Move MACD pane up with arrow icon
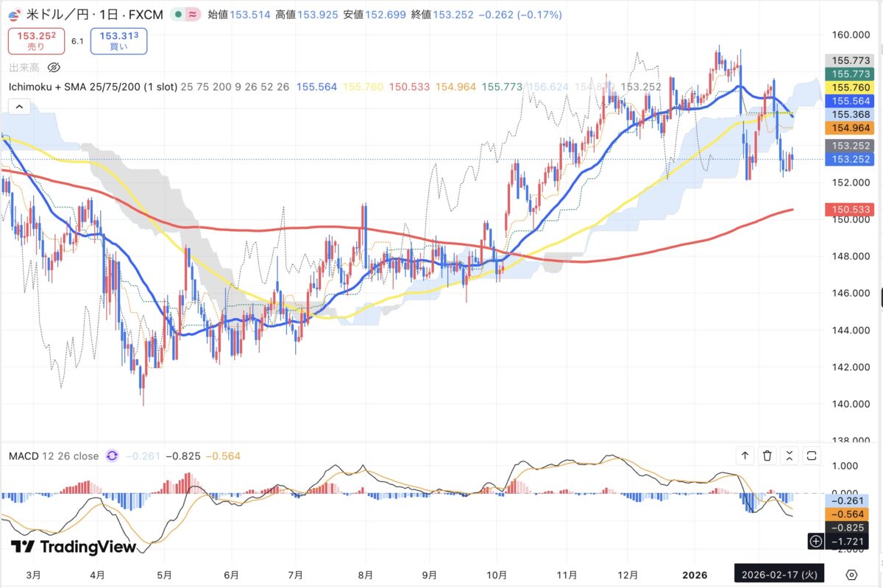The width and height of the screenshot is (883, 588). click(745, 456)
